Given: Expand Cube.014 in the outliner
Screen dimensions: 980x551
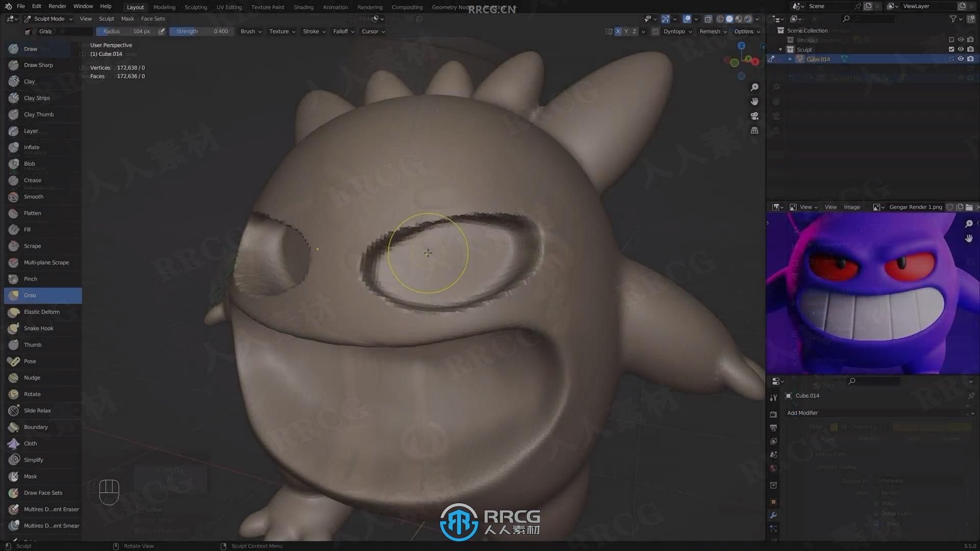Looking at the screenshot, I should (x=790, y=59).
